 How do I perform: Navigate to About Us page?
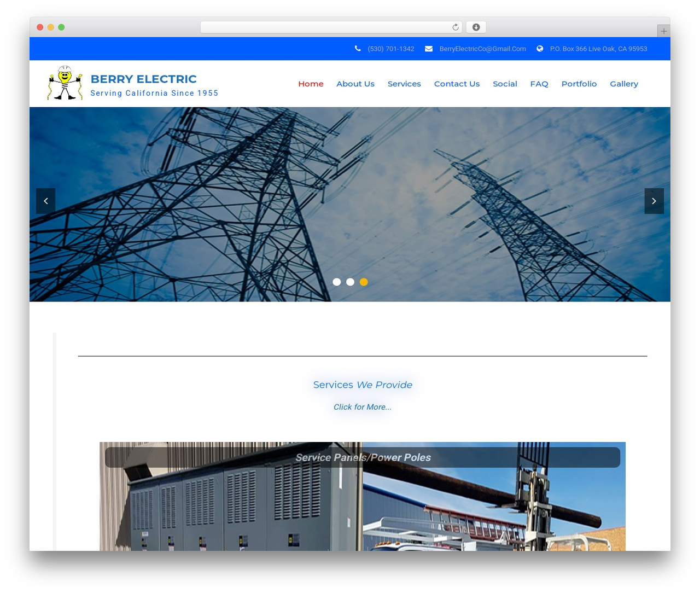point(355,84)
